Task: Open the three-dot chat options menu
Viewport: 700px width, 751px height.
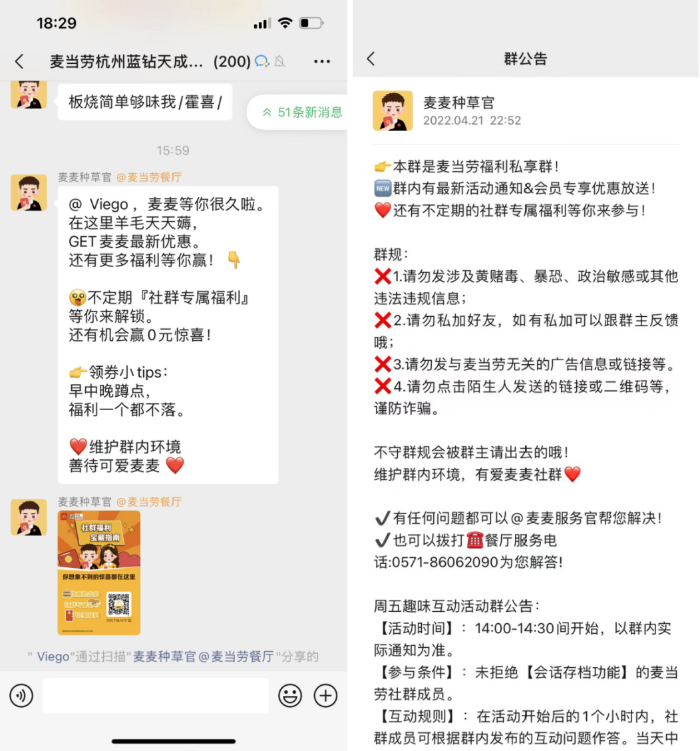Action: coord(322,61)
